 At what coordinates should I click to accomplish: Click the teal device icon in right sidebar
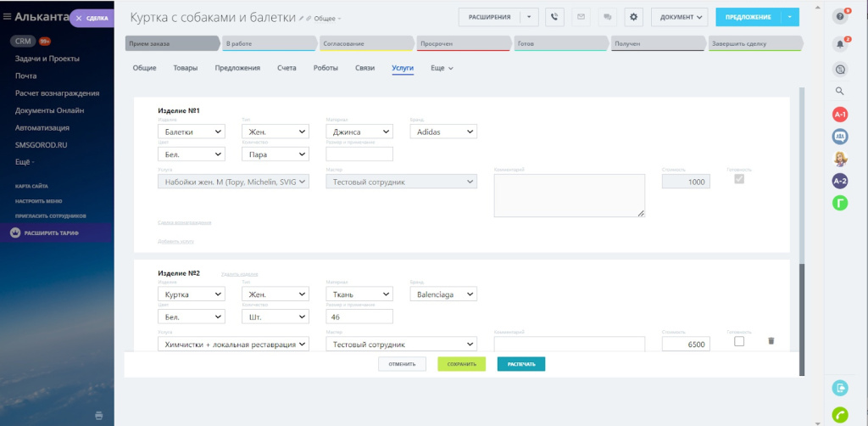(x=840, y=388)
